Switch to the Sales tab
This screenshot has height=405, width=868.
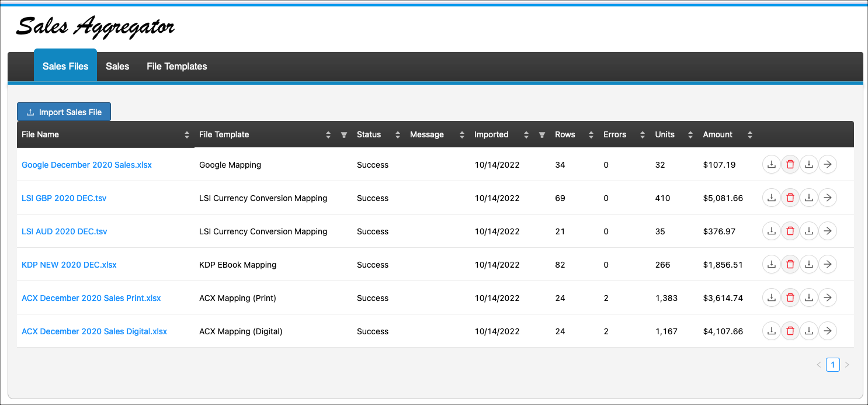click(117, 66)
